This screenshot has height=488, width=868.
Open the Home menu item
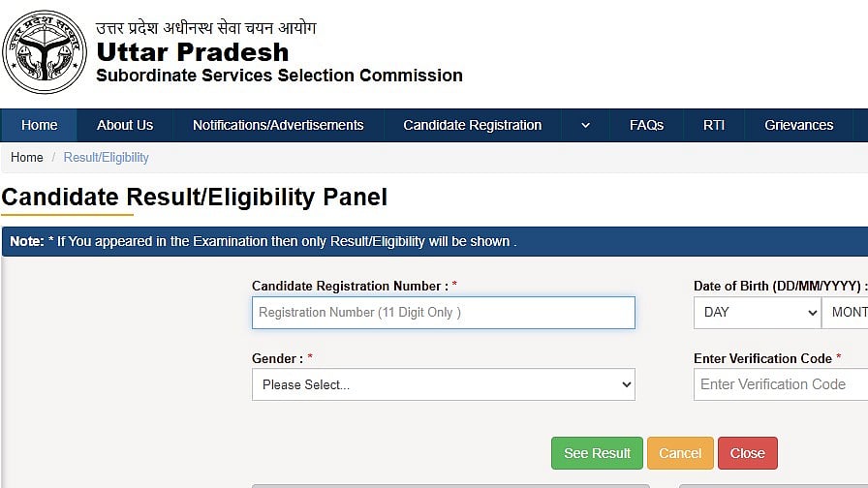click(x=40, y=125)
